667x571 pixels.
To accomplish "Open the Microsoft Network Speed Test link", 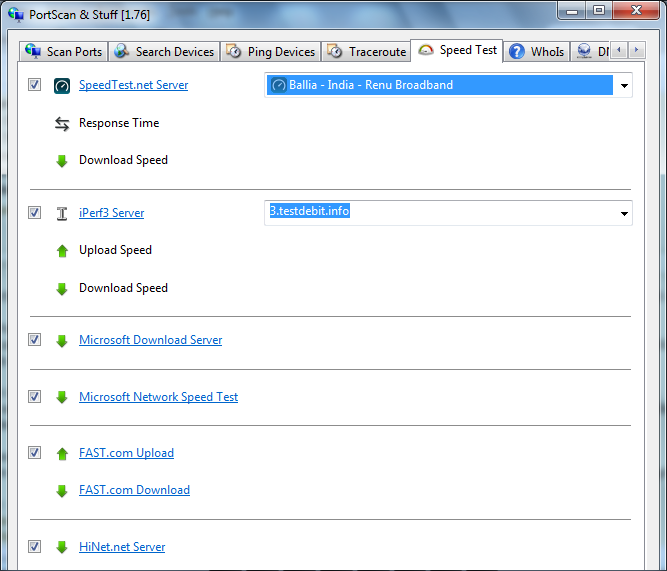I will tap(158, 397).
